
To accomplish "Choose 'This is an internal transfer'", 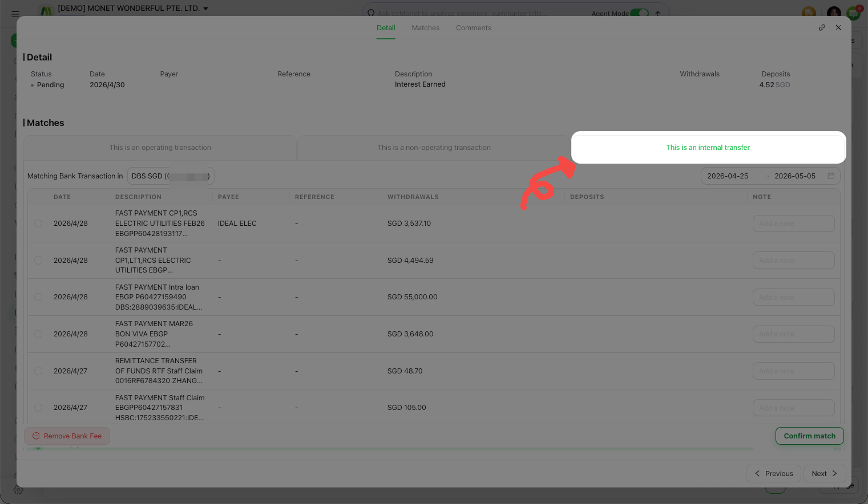I will (708, 148).
